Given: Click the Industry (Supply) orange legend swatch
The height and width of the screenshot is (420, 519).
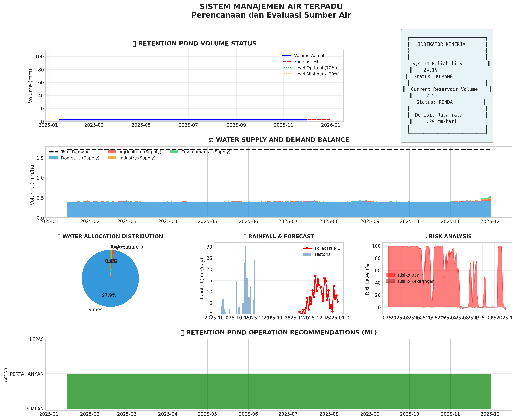Looking at the screenshot, I should click(112, 158).
